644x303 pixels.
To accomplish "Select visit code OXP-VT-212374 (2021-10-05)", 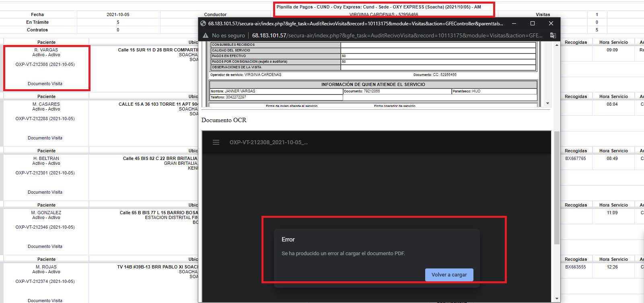I will coord(45,281).
